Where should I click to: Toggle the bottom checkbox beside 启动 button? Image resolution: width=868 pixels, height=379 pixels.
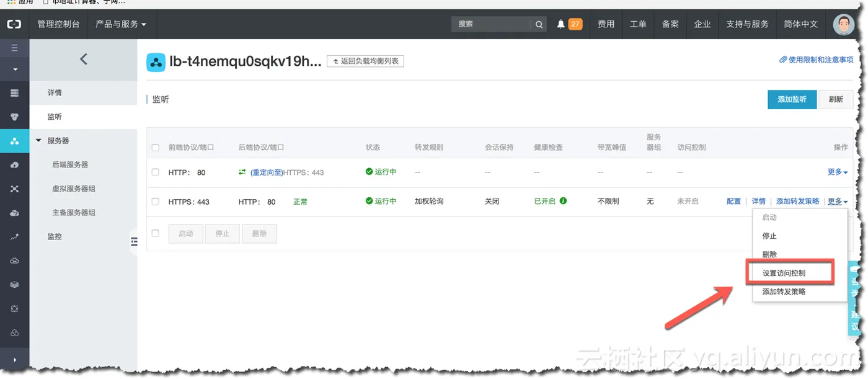(x=156, y=233)
